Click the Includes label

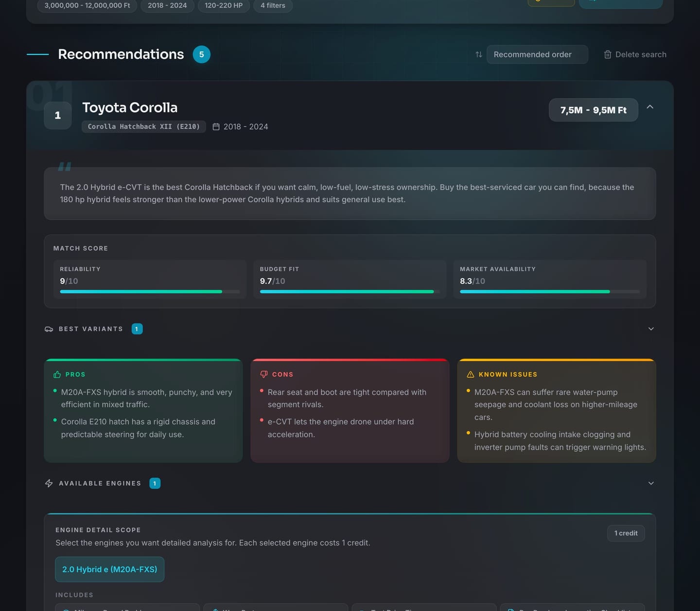pos(74,595)
